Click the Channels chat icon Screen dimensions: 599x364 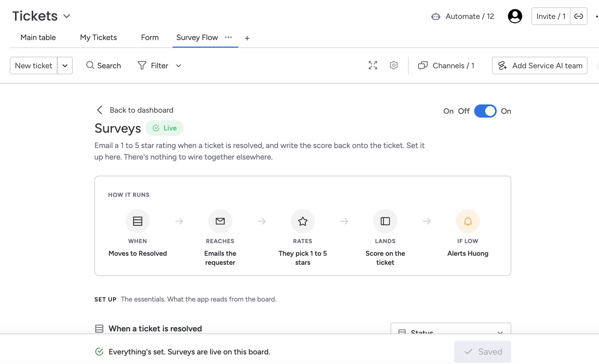423,66
